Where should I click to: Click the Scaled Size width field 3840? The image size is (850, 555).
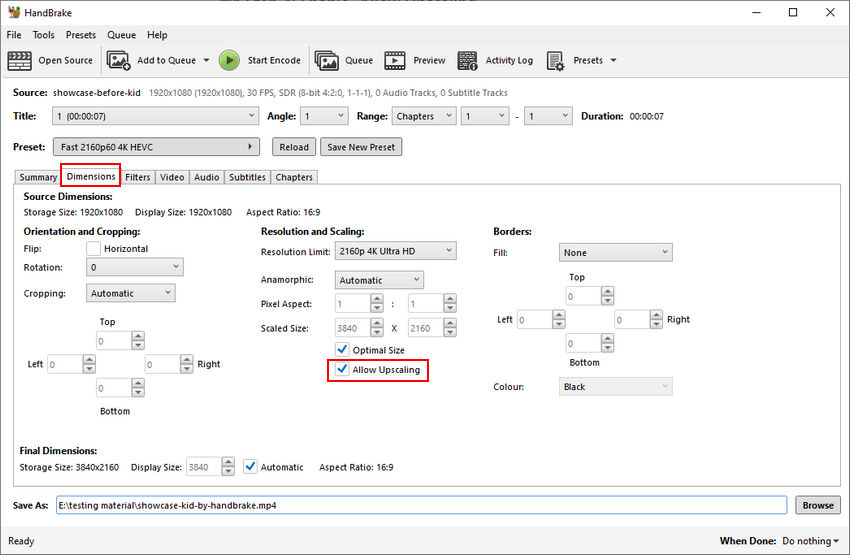[x=352, y=328]
